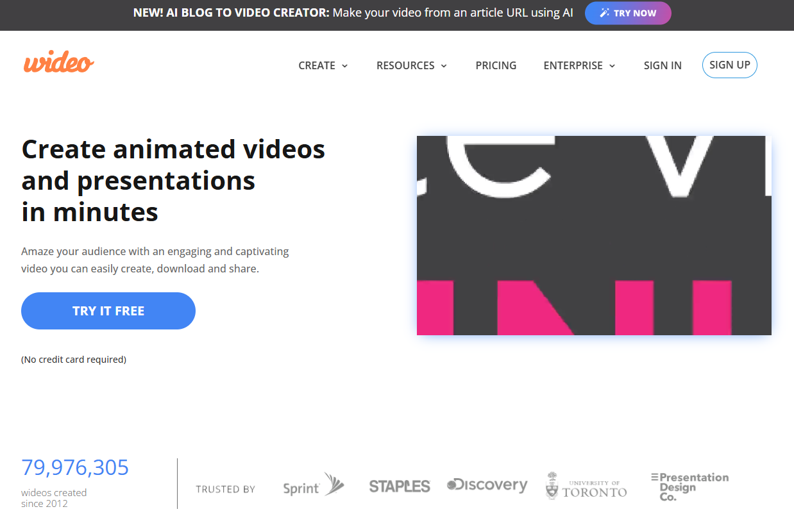Click the "Create animated videos" headline
Image resolution: width=794 pixels, height=532 pixels.
pos(173,149)
